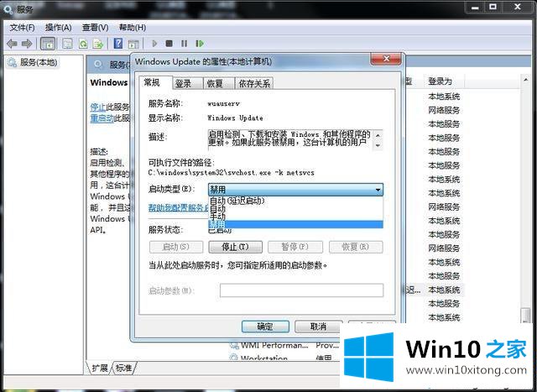Image resolution: width=537 pixels, height=392 pixels.
Task: Toggle show/hide console tree icon
Action: pos(48,44)
